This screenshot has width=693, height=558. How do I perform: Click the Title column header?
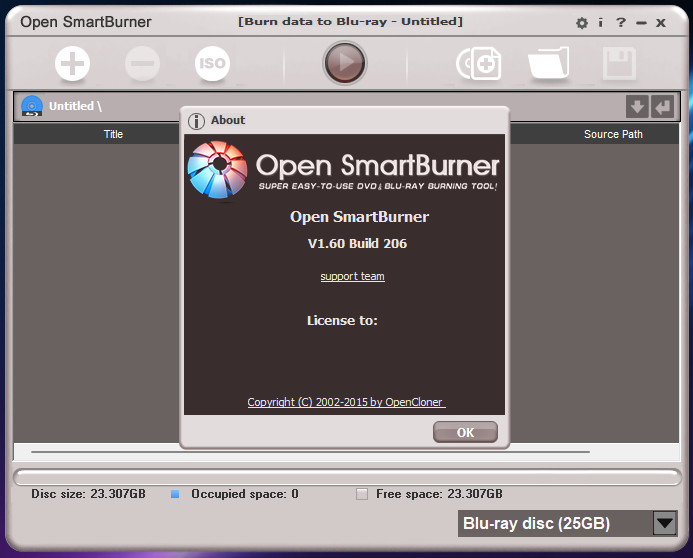[113, 134]
